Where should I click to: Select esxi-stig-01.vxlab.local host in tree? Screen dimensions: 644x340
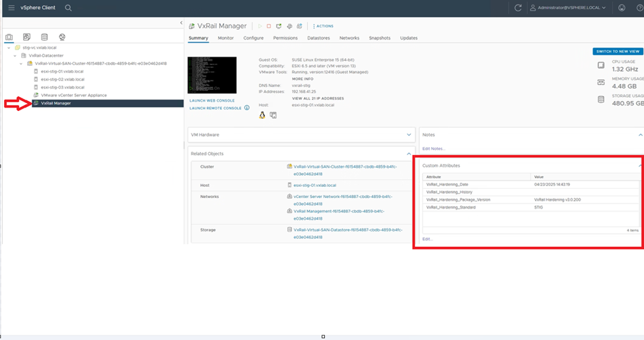click(63, 71)
